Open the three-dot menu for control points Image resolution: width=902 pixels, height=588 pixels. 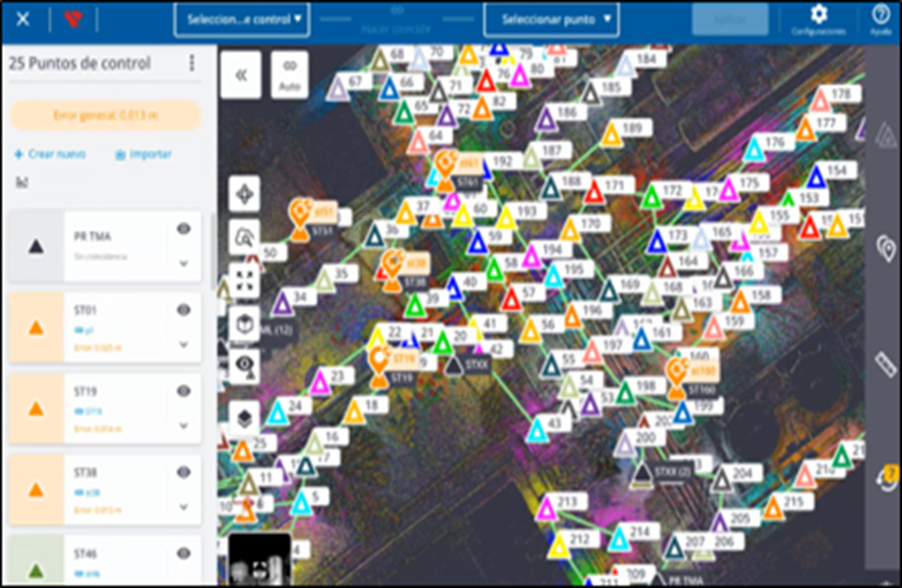[x=191, y=63]
